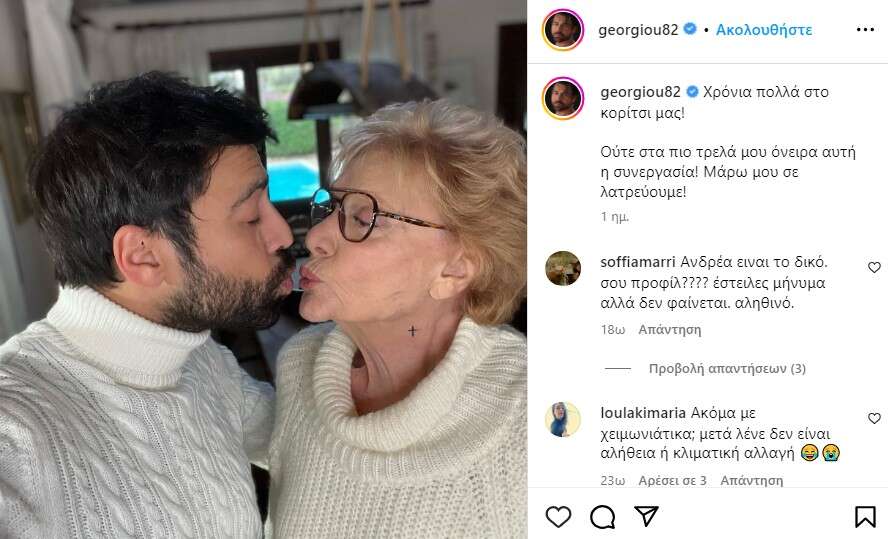
Task: Like soffiamarri's comment heart
Action: click(874, 268)
